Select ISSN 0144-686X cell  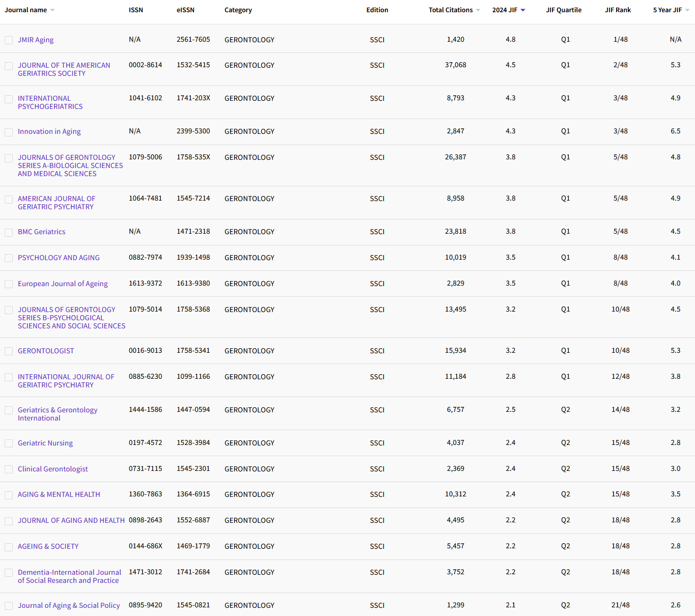pos(146,546)
